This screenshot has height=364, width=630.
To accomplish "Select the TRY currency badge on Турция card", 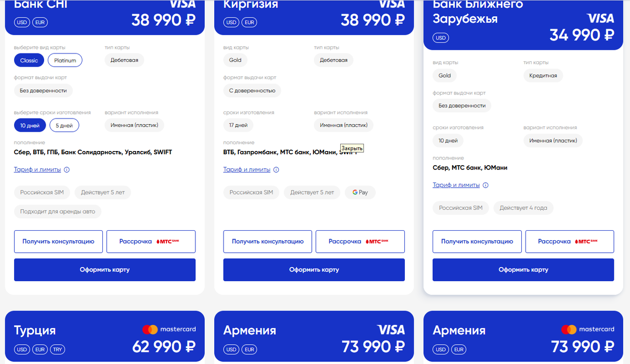I will tap(57, 349).
